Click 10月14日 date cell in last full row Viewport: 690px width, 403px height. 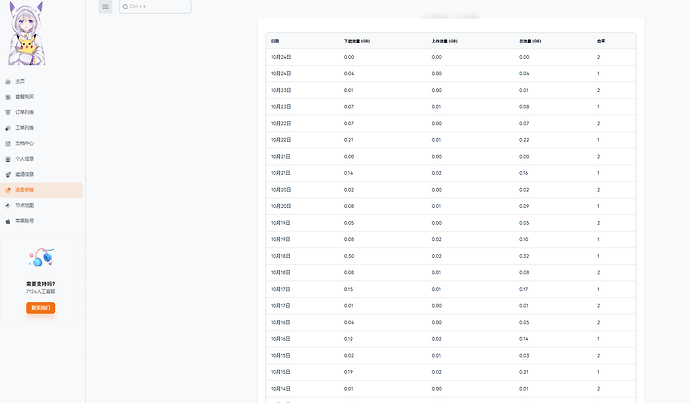[x=281, y=388]
